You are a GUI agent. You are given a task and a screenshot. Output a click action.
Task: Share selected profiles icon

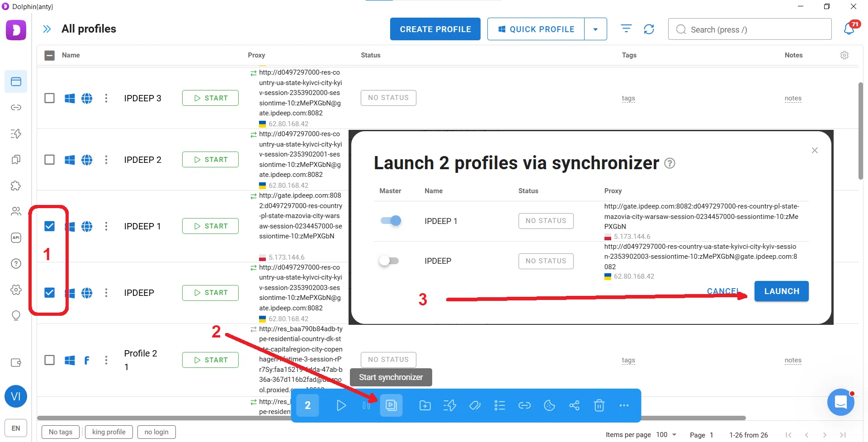(x=574, y=405)
